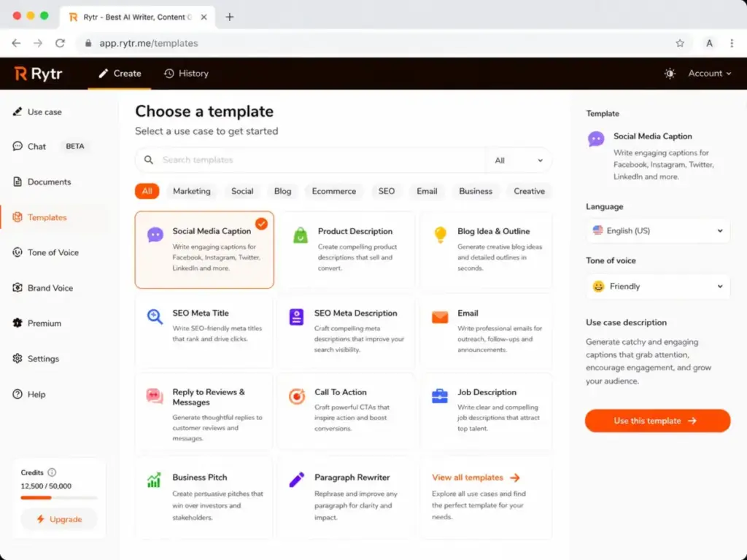Filter templates by Email category
This screenshot has width=747, height=560.
pos(427,191)
